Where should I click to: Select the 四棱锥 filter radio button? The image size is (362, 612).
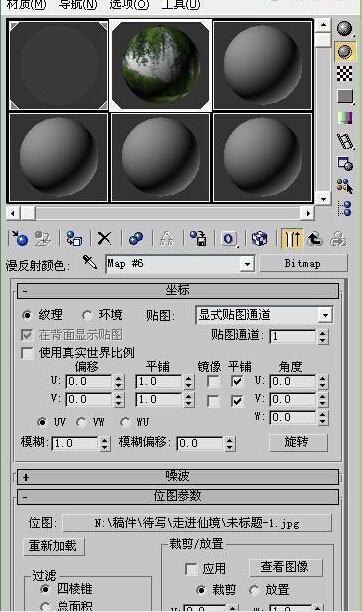[45, 589]
